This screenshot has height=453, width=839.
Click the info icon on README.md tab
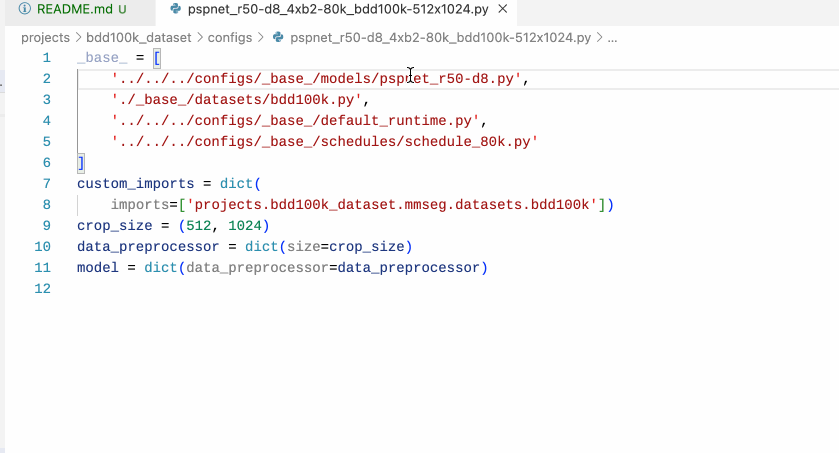pyautogui.click(x=25, y=9)
